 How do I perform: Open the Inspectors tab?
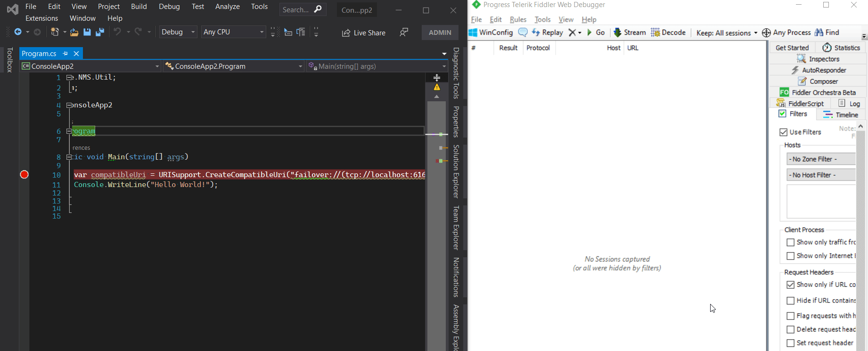tap(818, 59)
